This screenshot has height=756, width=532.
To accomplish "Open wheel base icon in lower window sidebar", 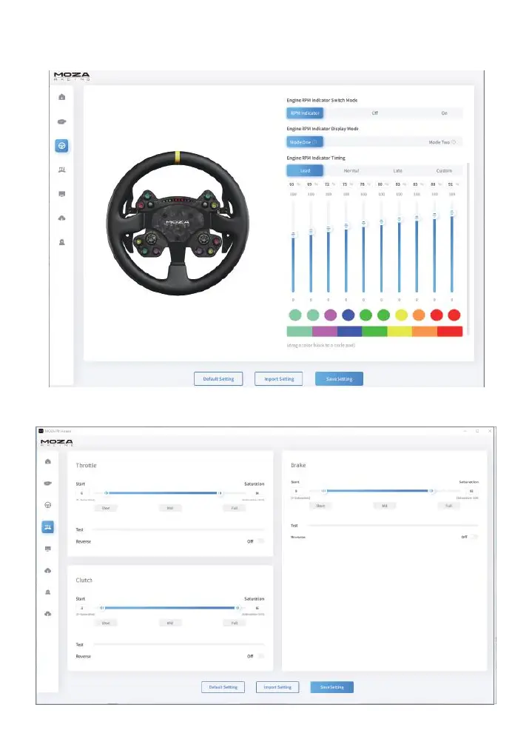I will 47,483.
